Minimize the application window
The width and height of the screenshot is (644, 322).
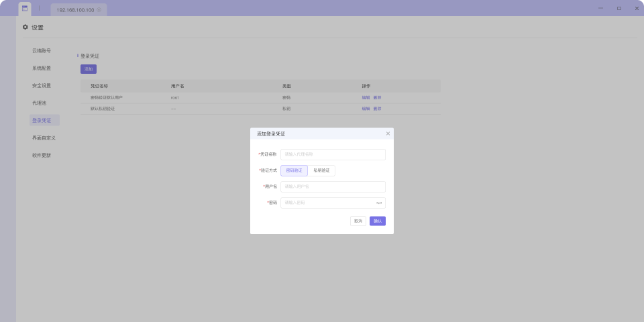(x=600, y=8)
